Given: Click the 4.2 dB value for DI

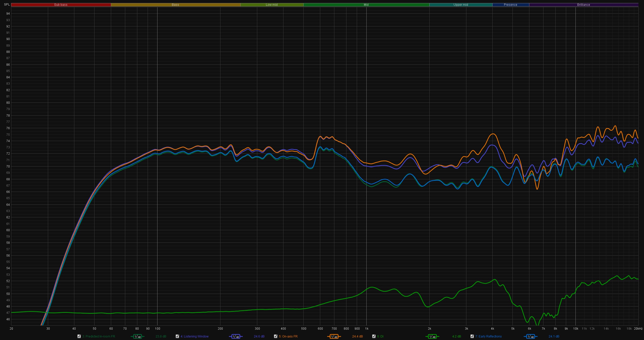Looking at the screenshot, I should coord(457,336).
